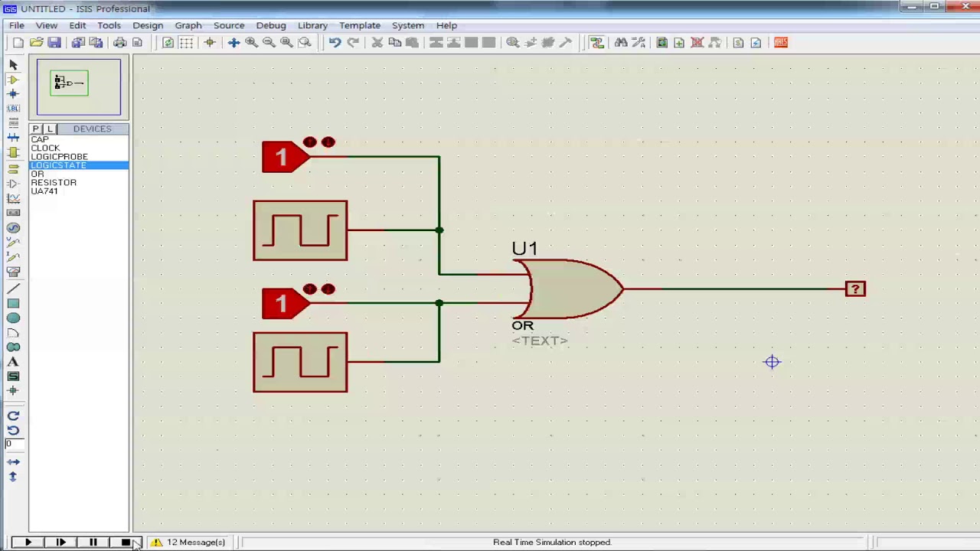Click the red ARES netlist transfer icon
The height and width of the screenshot is (551, 980).
tap(781, 43)
